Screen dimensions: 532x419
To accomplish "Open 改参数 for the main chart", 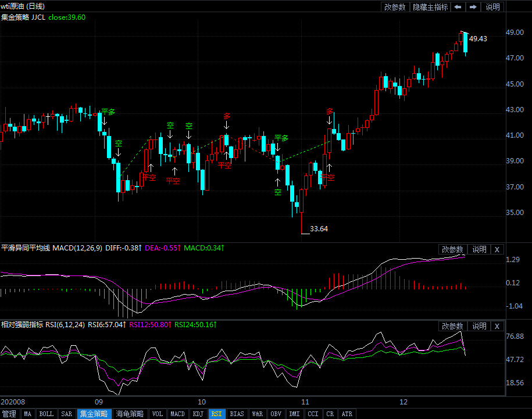I will click(x=395, y=7).
